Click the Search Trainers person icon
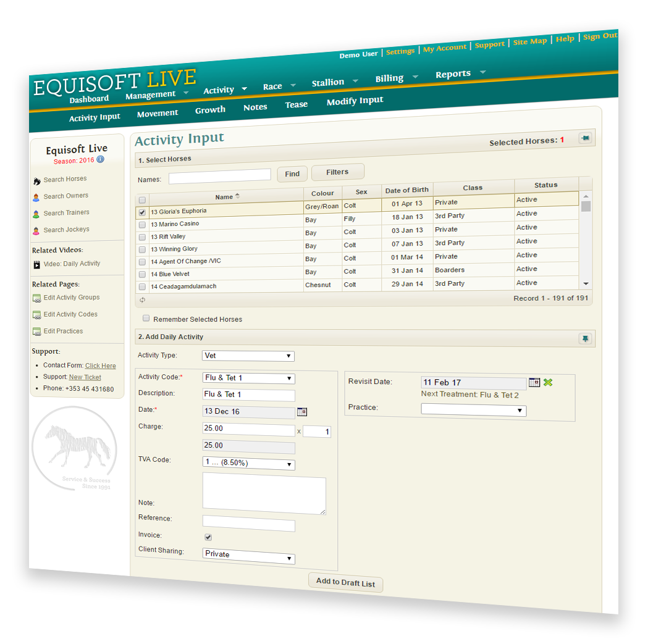This screenshot has width=648, height=644. coord(36,214)
